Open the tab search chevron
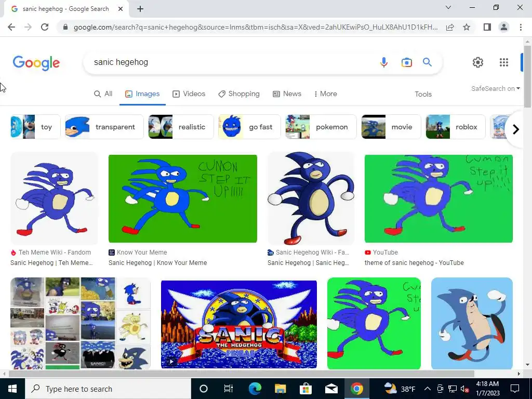 [448, 7]
